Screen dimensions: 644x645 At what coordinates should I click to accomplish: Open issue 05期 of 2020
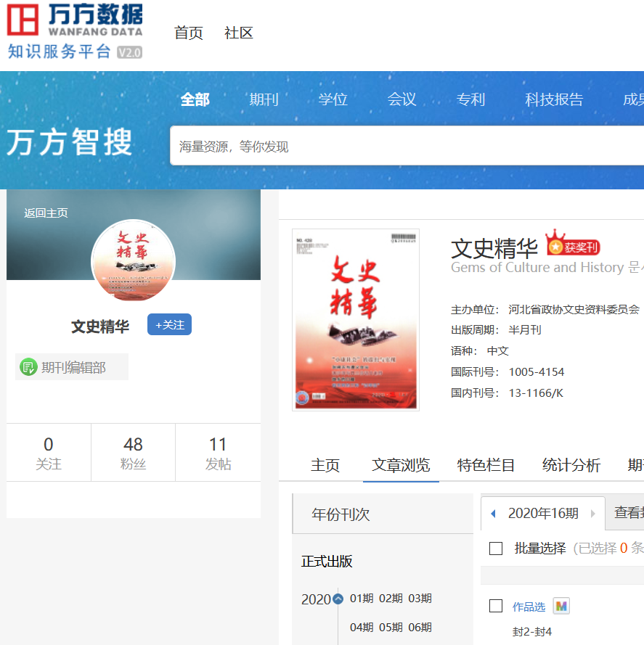(x=391, y=628)
